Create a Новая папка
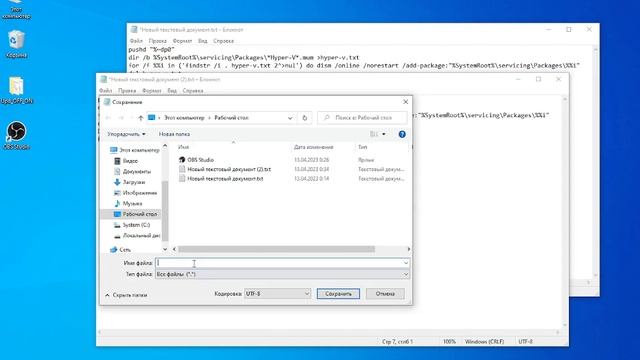This screenshot has height=360, width=640. tap(174, 134)
